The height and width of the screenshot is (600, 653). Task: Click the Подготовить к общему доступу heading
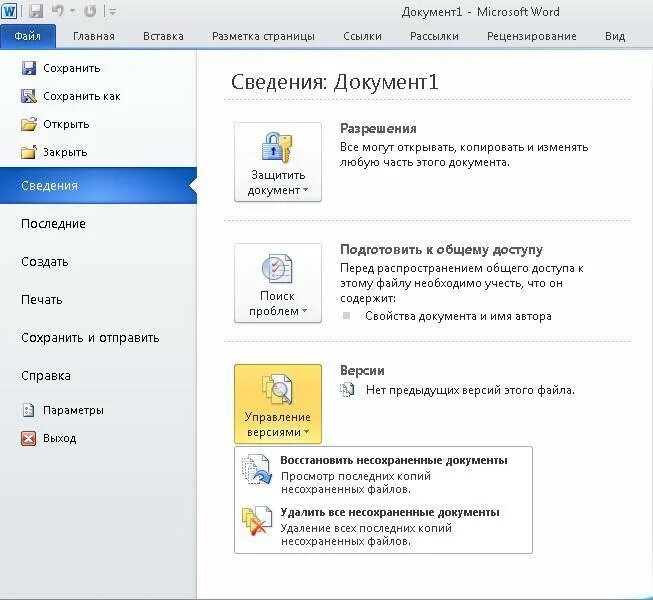[441, 249]
